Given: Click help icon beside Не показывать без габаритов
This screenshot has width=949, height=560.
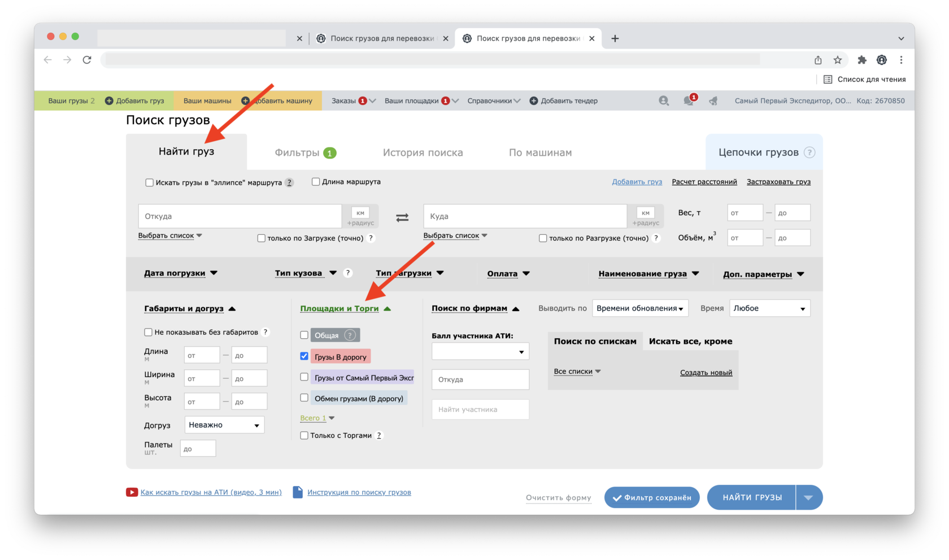Looking at the screenshot, I should (x=265, y=332).
